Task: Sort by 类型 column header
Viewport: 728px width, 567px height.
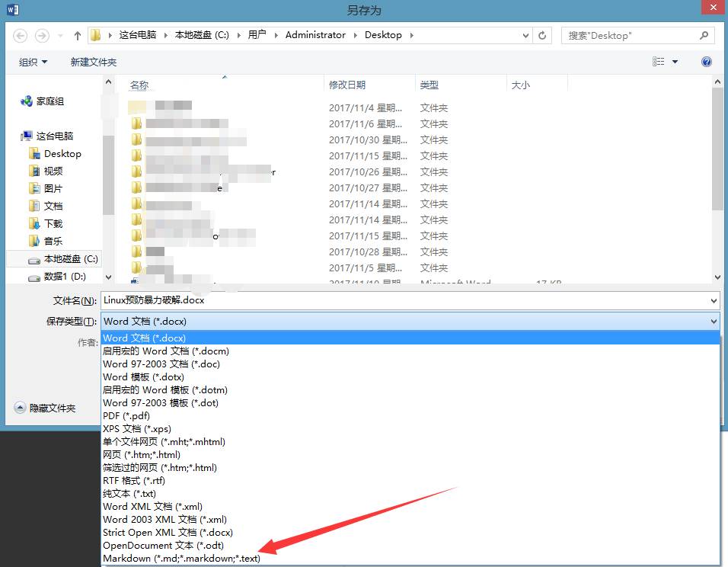Action: coord(429,85)
